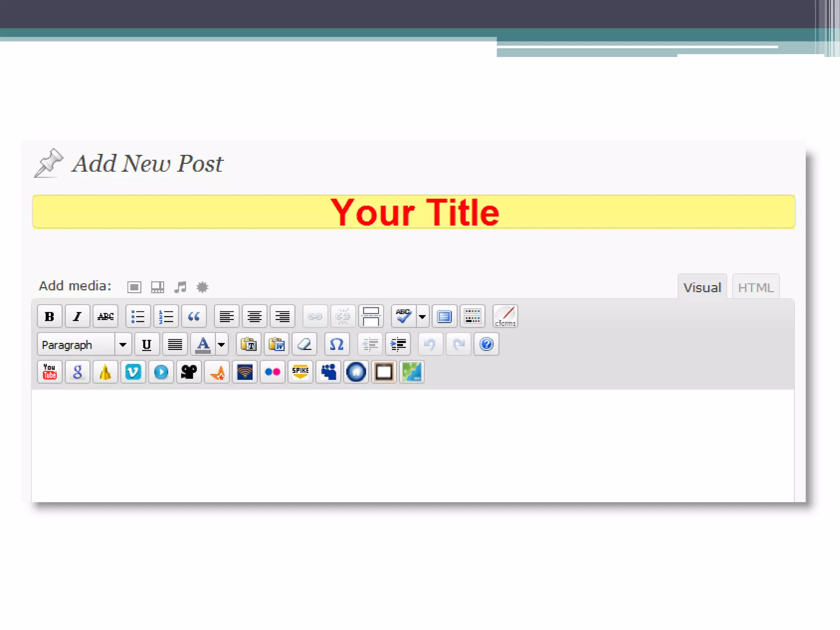Click the YouTube embed icon

49,372
